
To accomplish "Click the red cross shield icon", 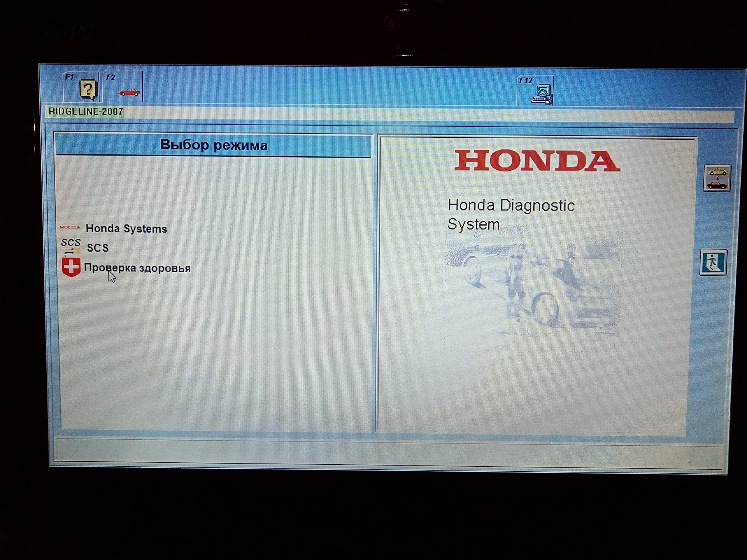I will coord(71,267).
